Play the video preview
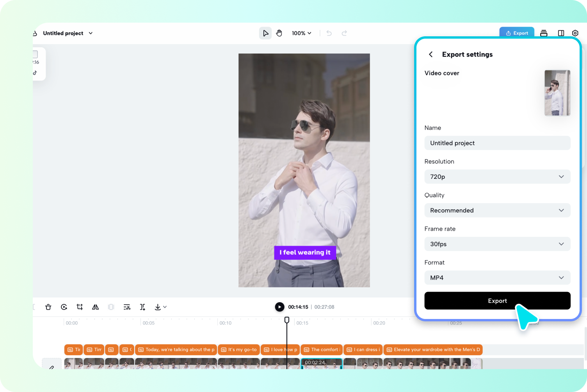Viewport: 587px width, 392px height. pos(279,307)
